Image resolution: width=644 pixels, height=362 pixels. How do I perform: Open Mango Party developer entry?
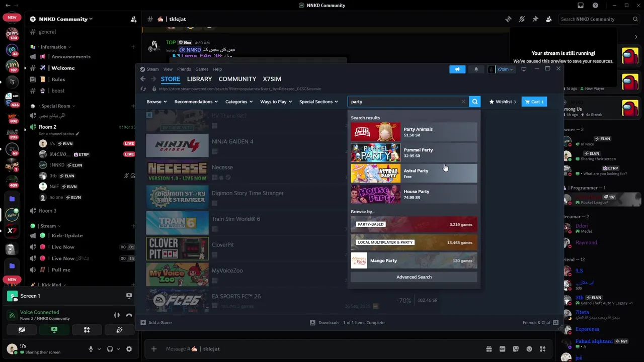tap(414, 260)
